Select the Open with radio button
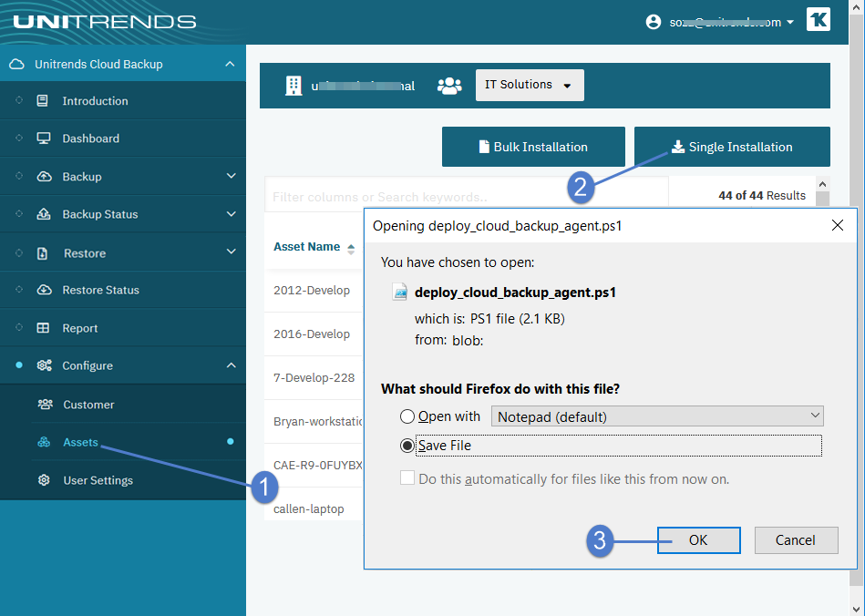865x616 pixels. coord(407,416)
